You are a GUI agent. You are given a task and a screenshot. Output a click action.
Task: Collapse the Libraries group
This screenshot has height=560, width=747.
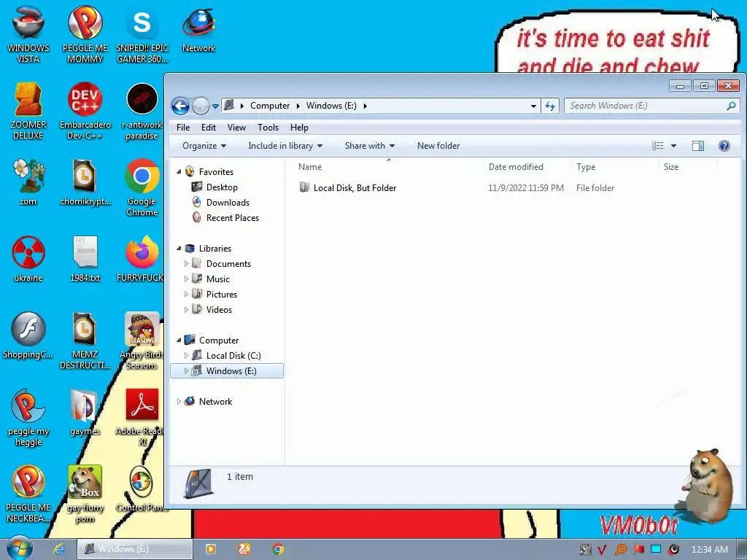pos(179,249)
